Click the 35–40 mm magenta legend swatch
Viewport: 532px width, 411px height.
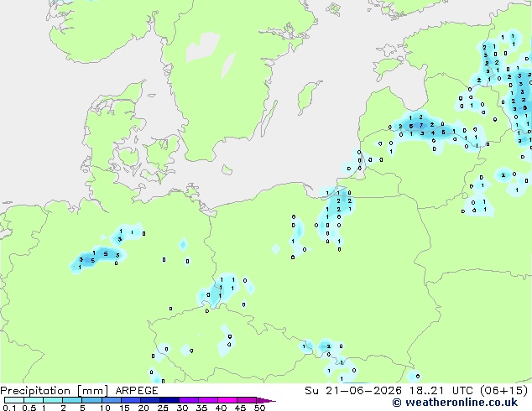[x=207, y=400]
